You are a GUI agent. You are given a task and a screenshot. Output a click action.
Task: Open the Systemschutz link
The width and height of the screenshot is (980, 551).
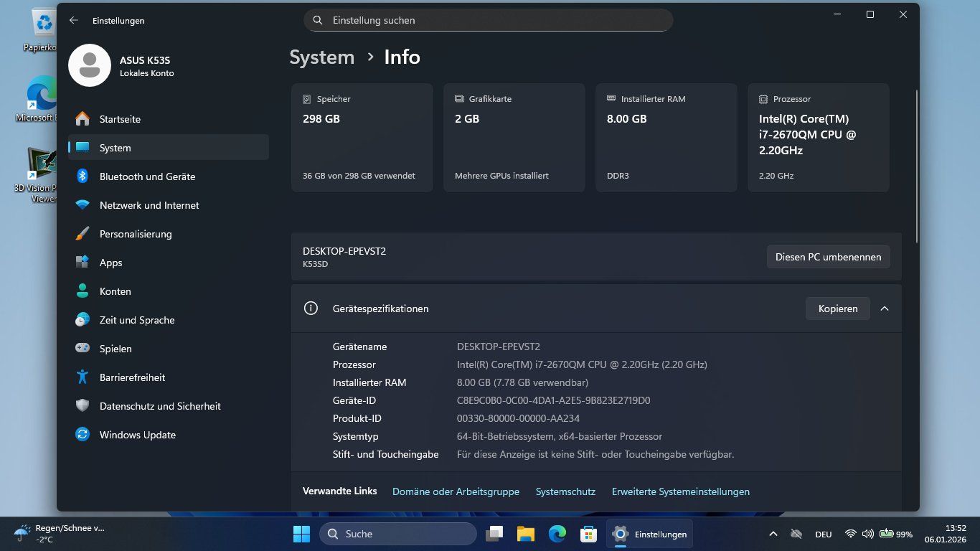565,491
